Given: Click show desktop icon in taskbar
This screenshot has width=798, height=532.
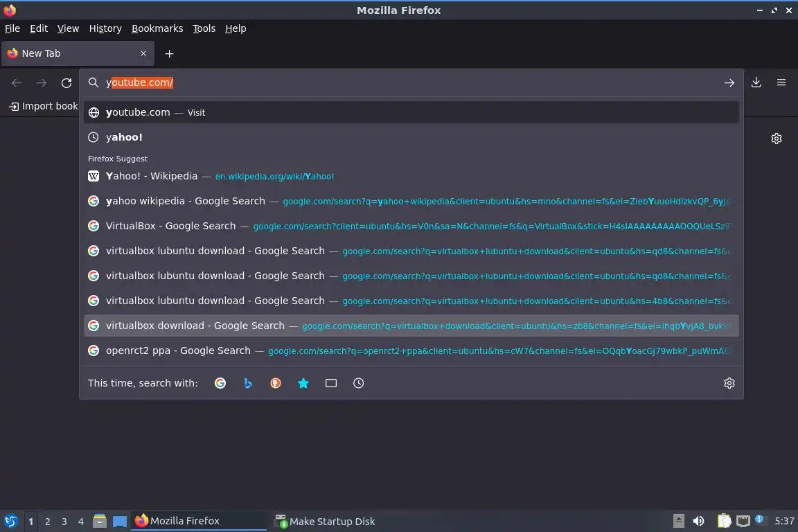Looking at the screenshot, I should pos(120,522).
